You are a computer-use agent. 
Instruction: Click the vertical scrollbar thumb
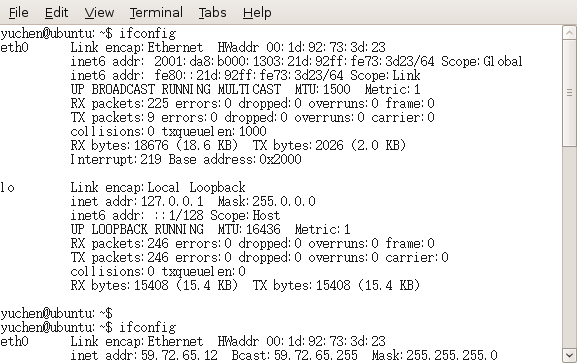click(569, 93)
